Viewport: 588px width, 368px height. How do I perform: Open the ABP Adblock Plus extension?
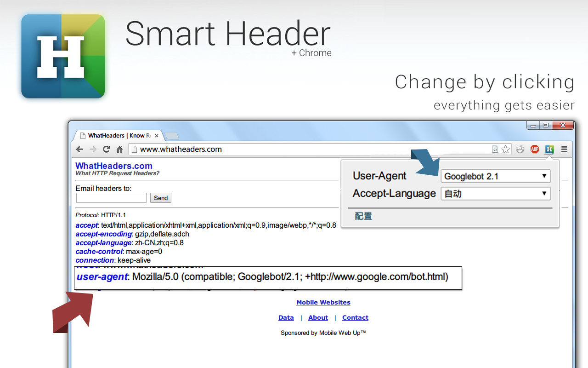coord(535,149)
